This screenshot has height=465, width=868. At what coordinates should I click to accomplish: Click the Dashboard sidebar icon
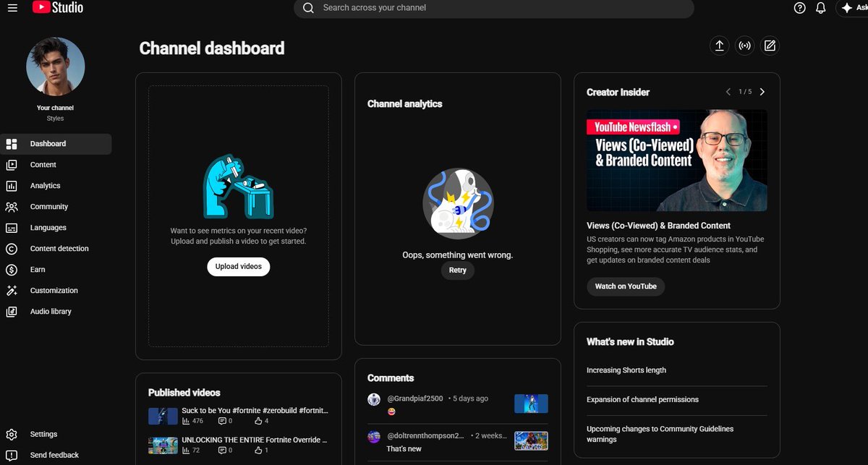pyautogui.click(x=12, y=144)
